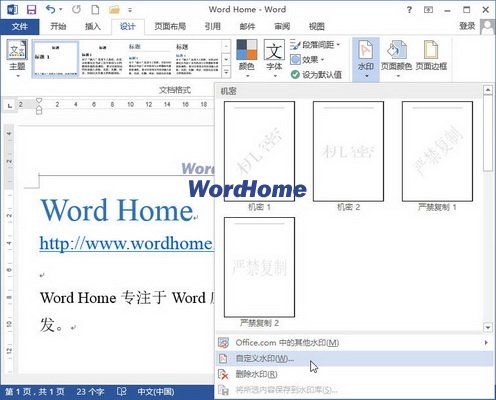Open the Customize Quick Access Toolbar arrow
496x400 pixels.
pos(130,10)
